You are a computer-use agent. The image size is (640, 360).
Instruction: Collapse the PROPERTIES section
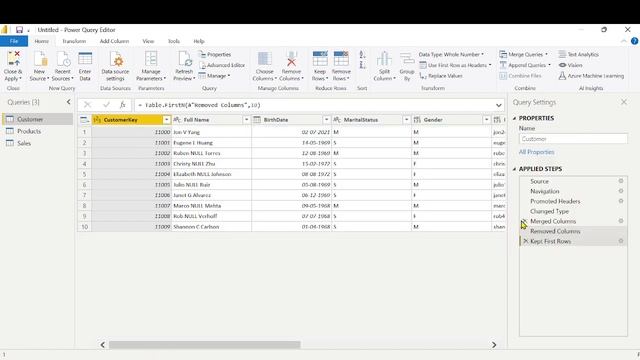click(x=514, y=118)
